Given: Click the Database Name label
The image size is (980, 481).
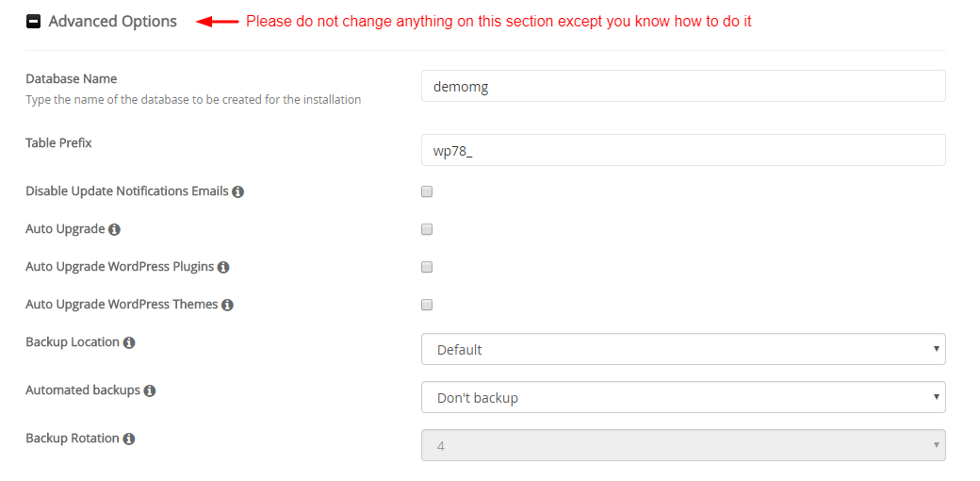Looking at the screenshot, I should (x=72, y=79).
